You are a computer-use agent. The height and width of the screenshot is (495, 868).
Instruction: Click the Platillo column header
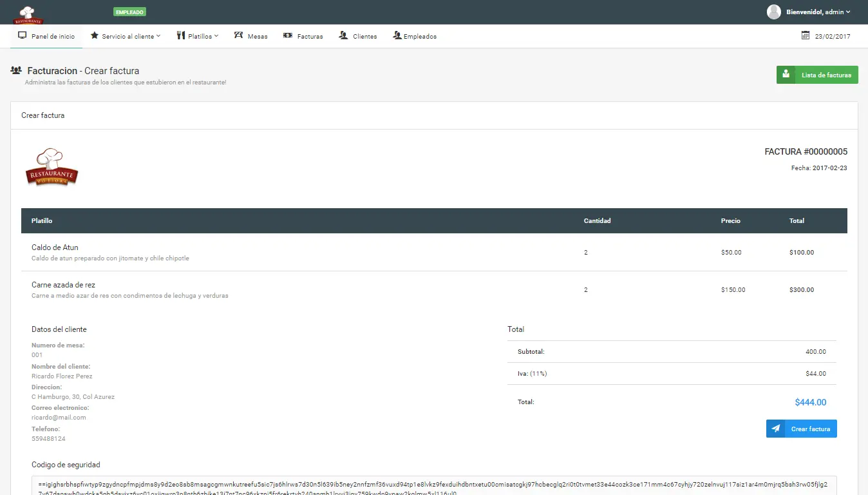point(42,220)
